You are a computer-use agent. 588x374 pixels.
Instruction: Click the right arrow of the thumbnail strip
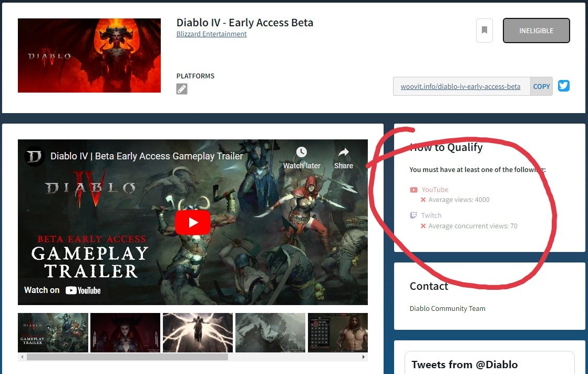pos(363,357)
